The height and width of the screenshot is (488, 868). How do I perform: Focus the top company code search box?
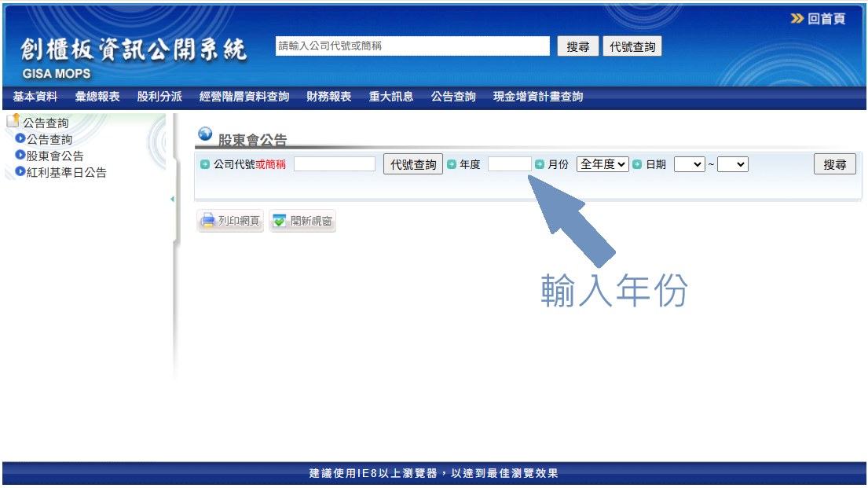[412, 46]
